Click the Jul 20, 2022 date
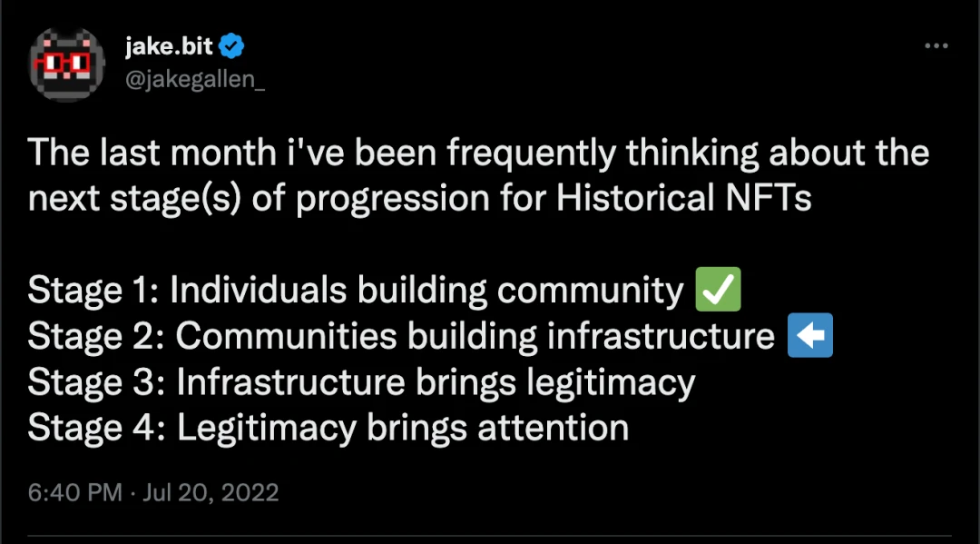This screenshot has height=544, width=980. 211,493
